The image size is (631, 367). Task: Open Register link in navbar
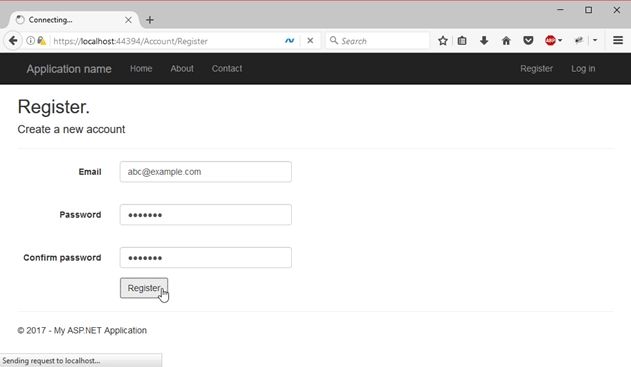536,69
